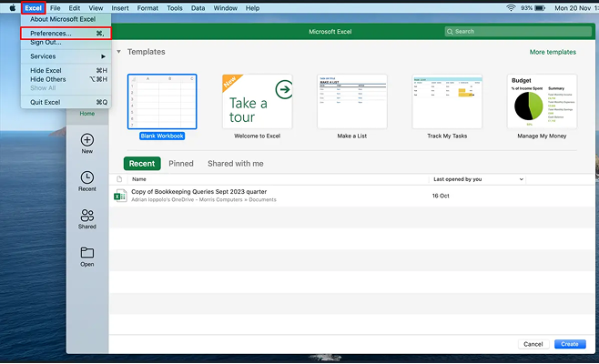
Task: Select the Blank Workbook template thumbnail
Action: point(162,102)
